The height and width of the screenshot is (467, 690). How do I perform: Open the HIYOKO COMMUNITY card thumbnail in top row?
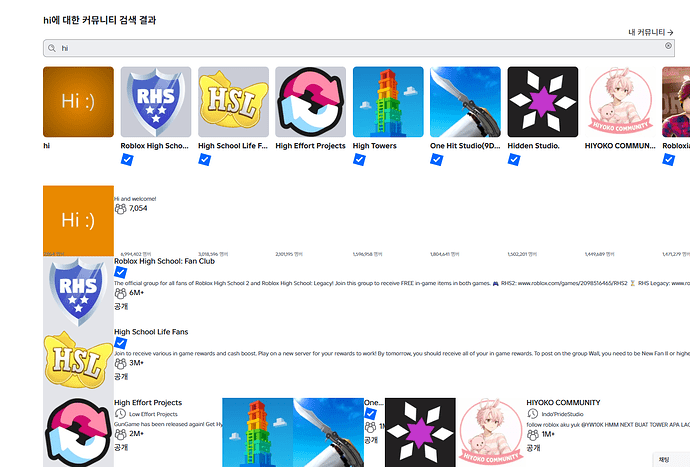620,102
